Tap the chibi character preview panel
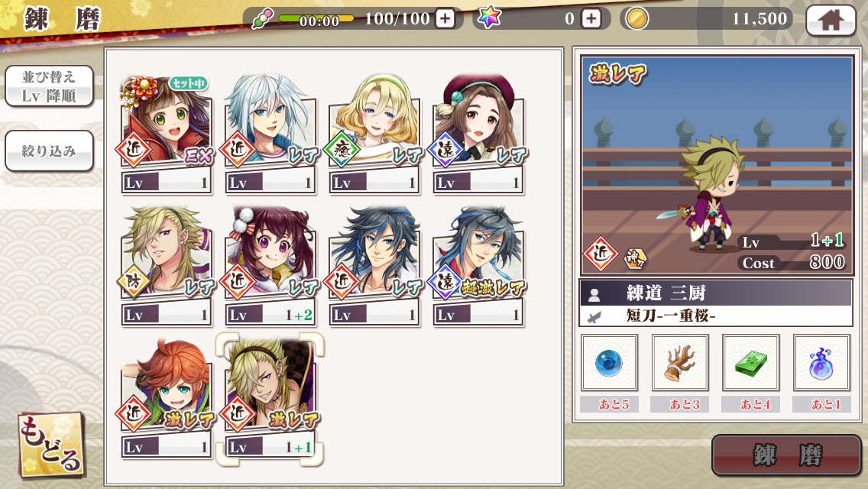The height and width of the screenshot is (489, 868). pos(716,165)
